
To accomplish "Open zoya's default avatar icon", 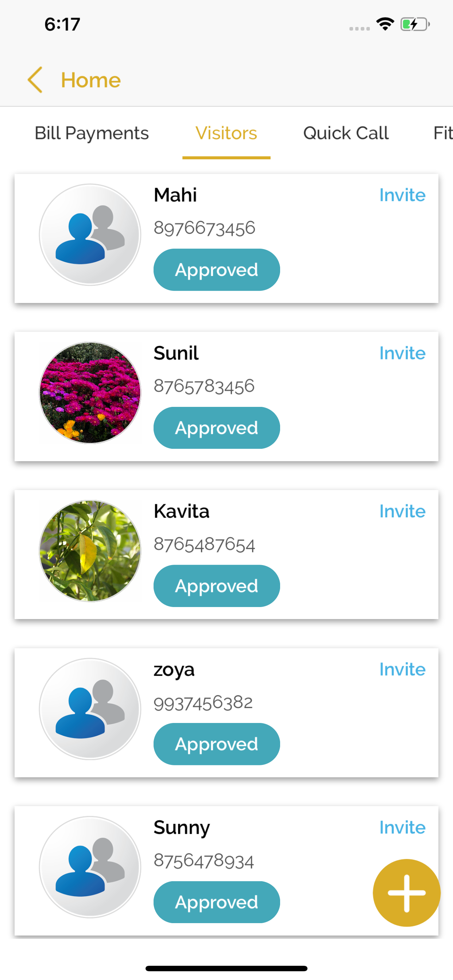I will 90,709.
